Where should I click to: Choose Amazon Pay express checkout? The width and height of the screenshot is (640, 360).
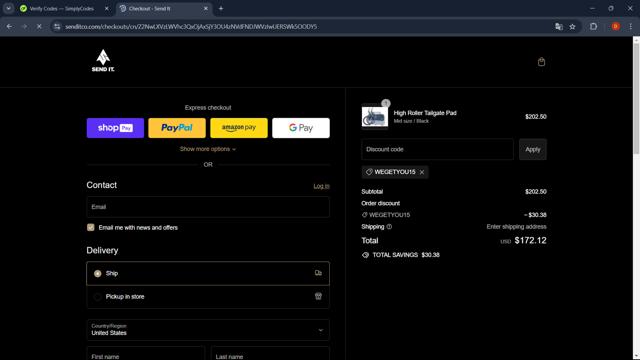click(x=239, y=128)
